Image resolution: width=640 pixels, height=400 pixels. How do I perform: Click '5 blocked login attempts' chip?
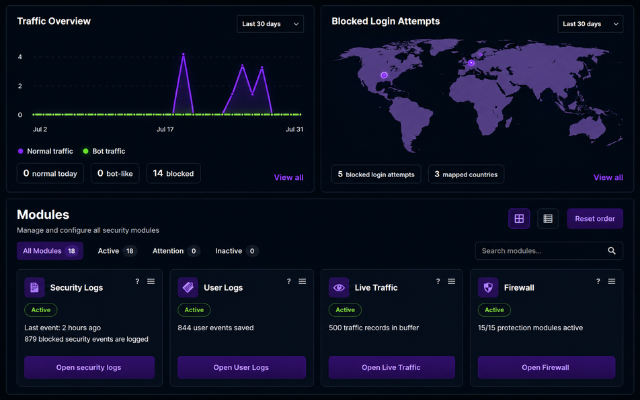tap(376, 174)
